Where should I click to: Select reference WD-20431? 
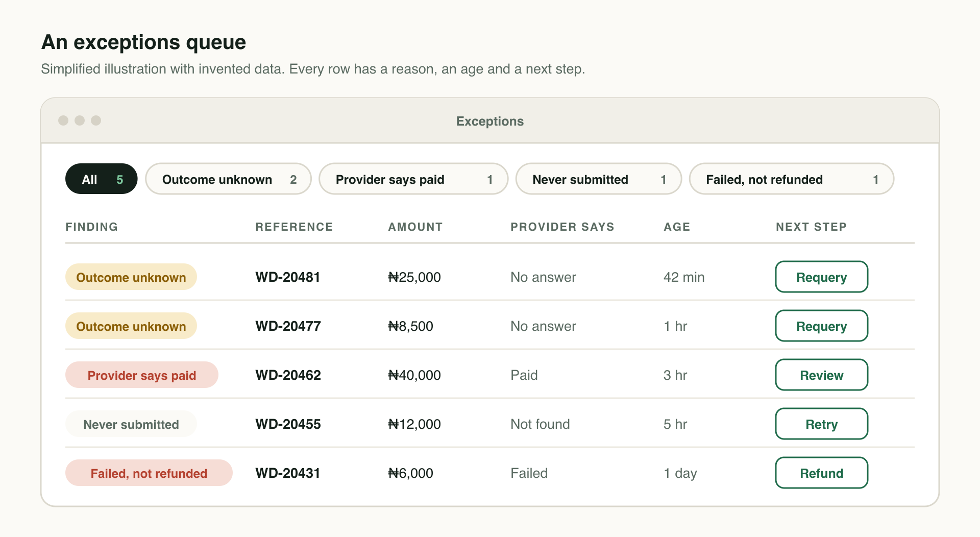[288, 473]
